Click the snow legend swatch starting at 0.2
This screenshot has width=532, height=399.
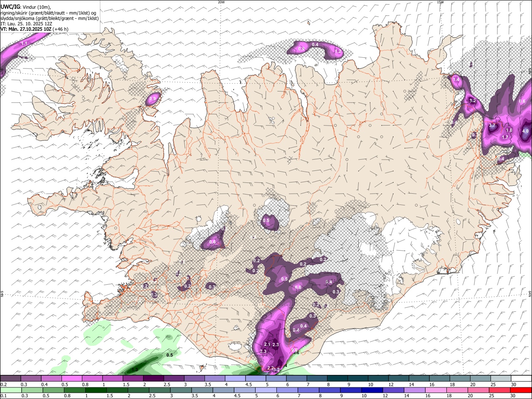point(10,378)
